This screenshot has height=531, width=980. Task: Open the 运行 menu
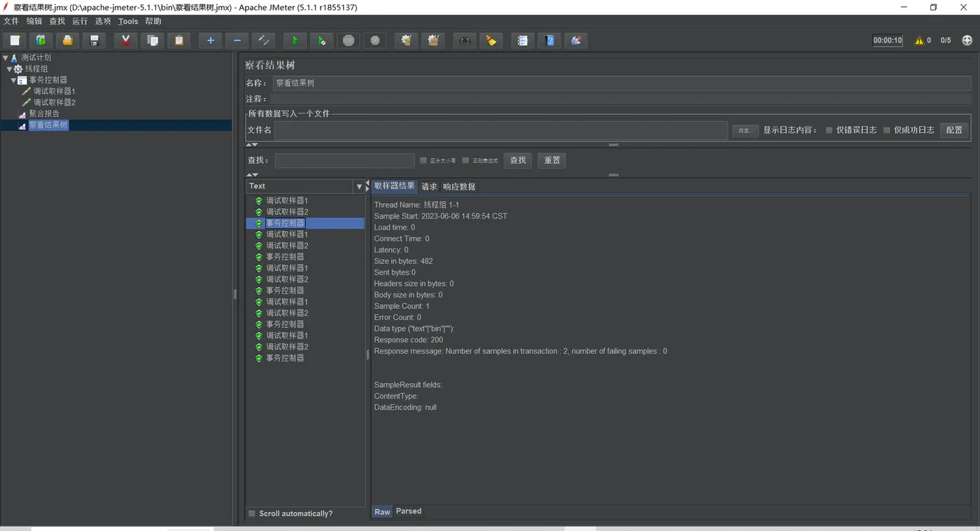pos(80,22)
